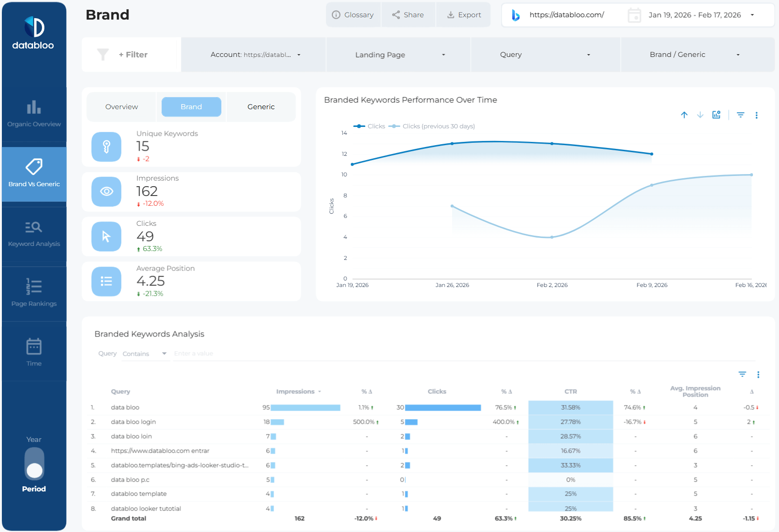Open the Time calendar sidebar page
This screenshot has height=532, width=779.
point(34,352)
